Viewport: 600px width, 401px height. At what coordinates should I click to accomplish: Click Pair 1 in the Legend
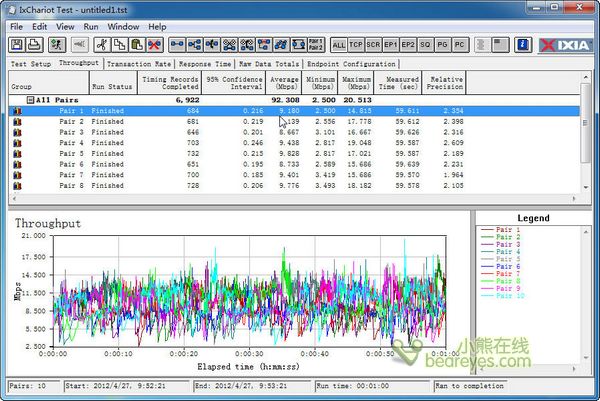pos(501,230)
